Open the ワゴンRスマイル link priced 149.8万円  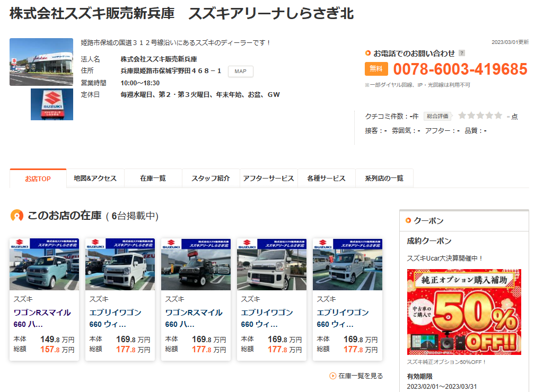pyautogui.click(x=42, y=318)
